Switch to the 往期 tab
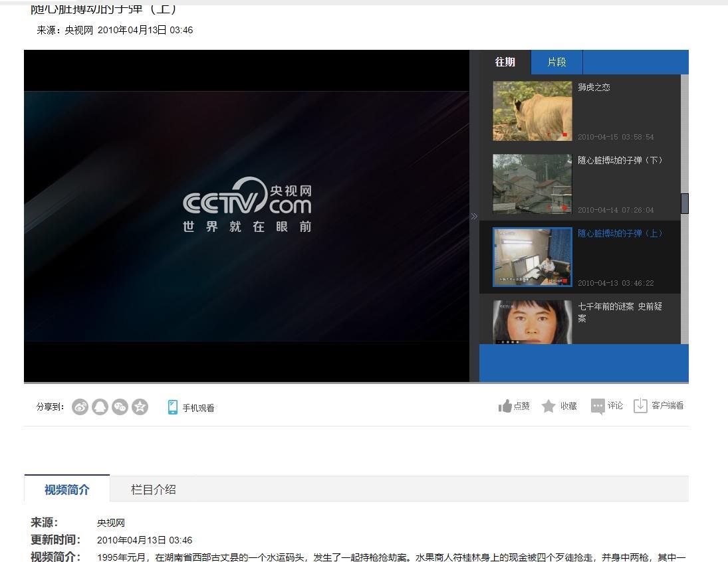This screenshot has height=562, width=728. click(x=505, y=62)
